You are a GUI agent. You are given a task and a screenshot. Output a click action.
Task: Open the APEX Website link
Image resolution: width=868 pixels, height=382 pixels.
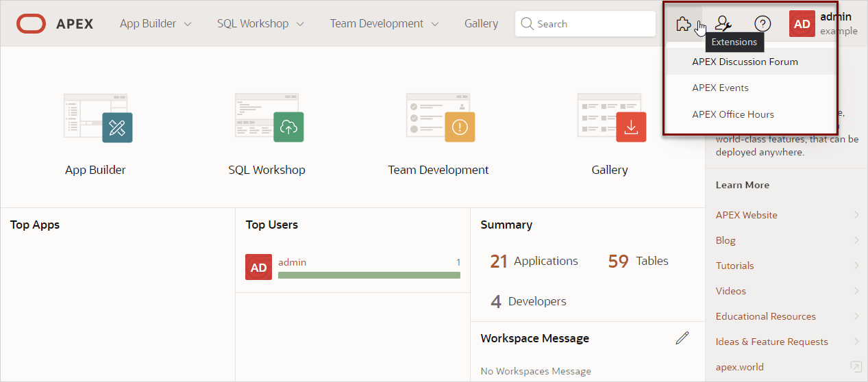[x=746, y=215]
